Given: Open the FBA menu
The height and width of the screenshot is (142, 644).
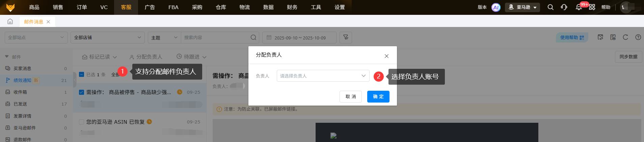Looking at the screenshot, I should (173, 7).
